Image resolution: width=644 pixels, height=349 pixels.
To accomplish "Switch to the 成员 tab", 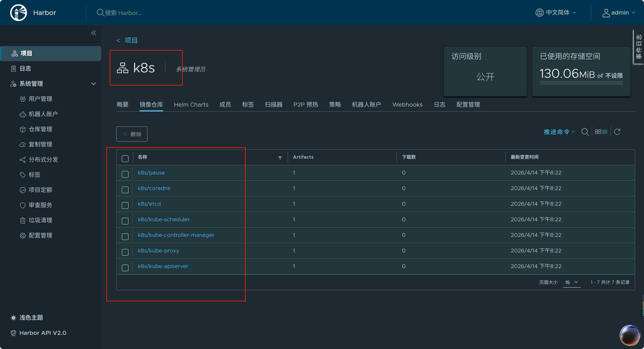I will (225, 105).
